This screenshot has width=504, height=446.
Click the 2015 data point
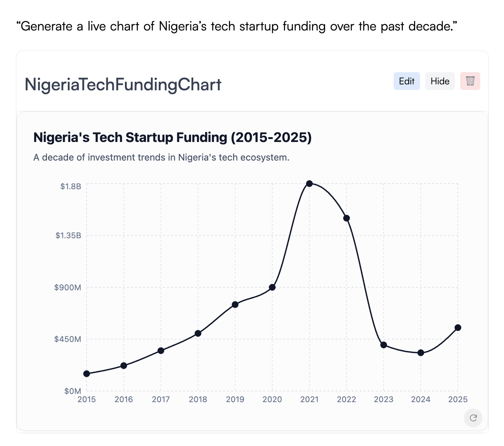87,374
